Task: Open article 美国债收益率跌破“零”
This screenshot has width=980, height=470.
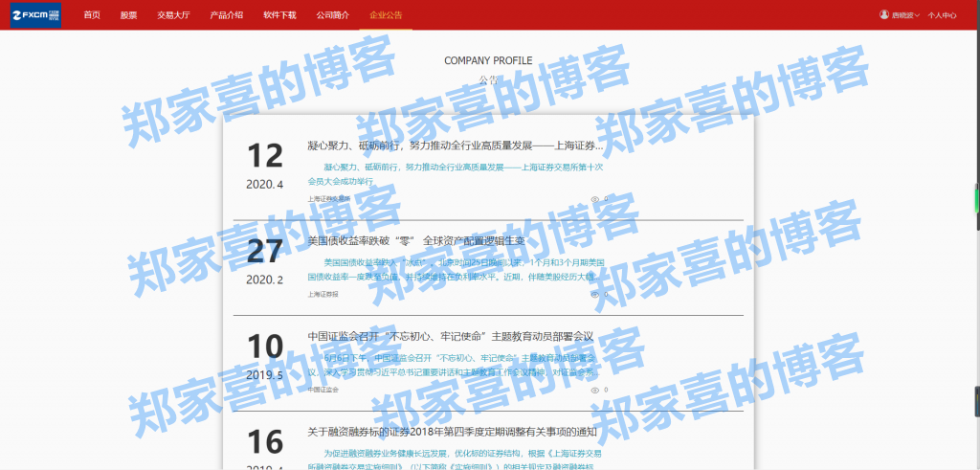Action: [x=415, y=241]
